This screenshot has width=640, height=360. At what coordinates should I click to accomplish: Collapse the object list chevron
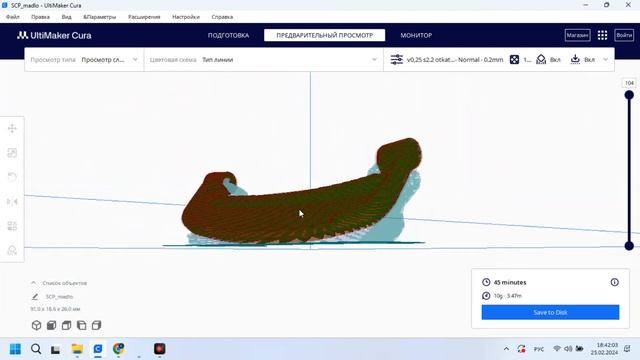(x=33, y=282)
